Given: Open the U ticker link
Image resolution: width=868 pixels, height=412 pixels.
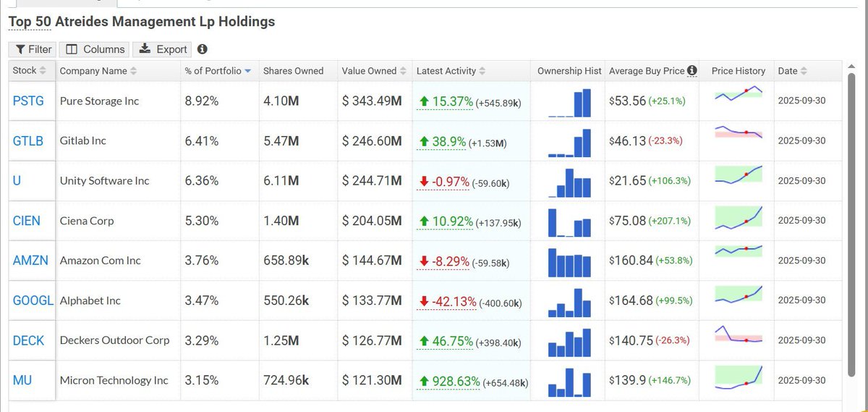Looking at the screenshot, I should (17, 181).
